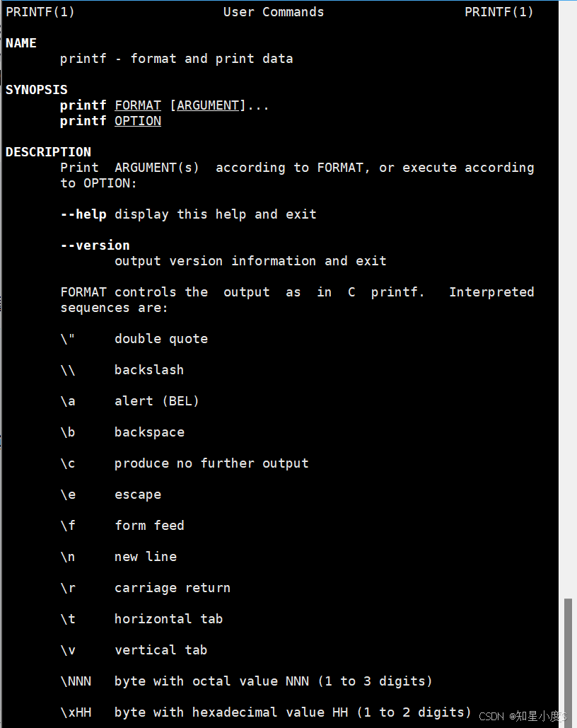Image resolution: width=577 pixels, height=728 pixels.
Task: Click the bold --version option text
Action: point(95,245)
